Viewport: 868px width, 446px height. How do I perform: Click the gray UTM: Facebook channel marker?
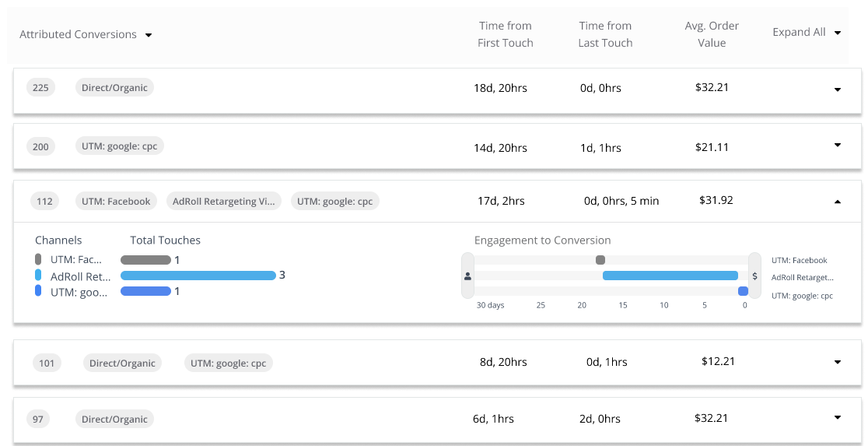tap(38, 259)
